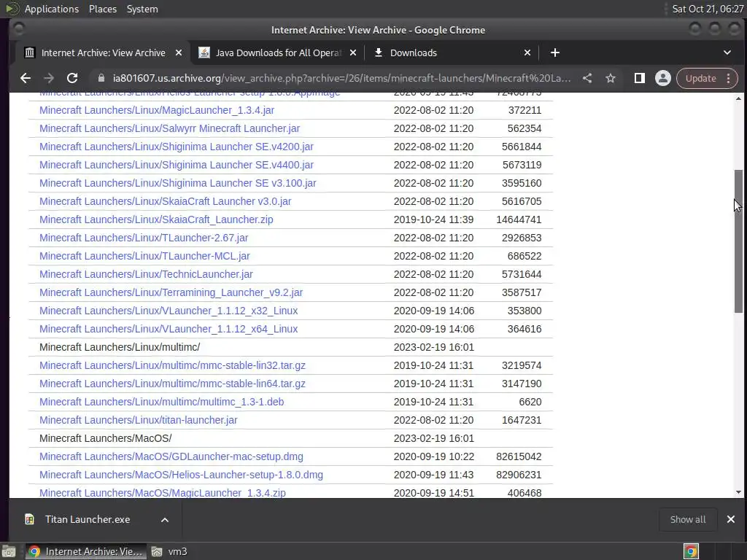Open VLauncher_1.1.12_x32_Linux link
747x560 pixels.
point(169,311)
